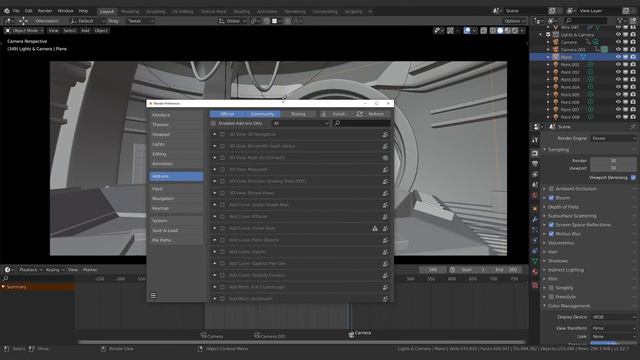Image resolution: width=640 pixels, height=360 pixels.
Task: Open the Global transform orientation dropdown
Action: coord(232,21)
